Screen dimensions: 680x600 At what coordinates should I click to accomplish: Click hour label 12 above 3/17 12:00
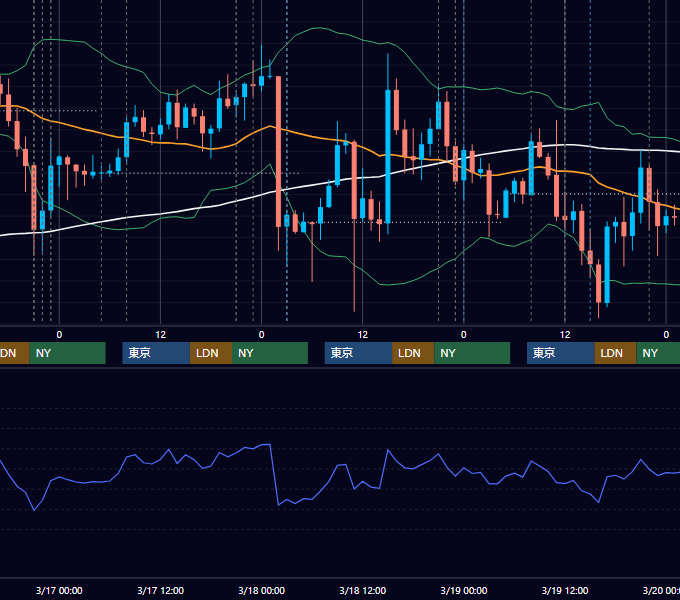(x=160, y=335)
